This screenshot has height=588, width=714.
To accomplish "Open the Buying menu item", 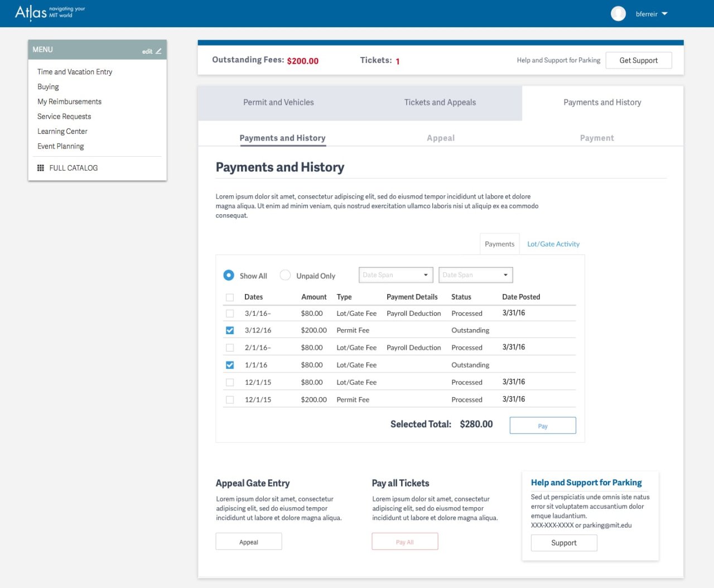I will click(48, 87).
